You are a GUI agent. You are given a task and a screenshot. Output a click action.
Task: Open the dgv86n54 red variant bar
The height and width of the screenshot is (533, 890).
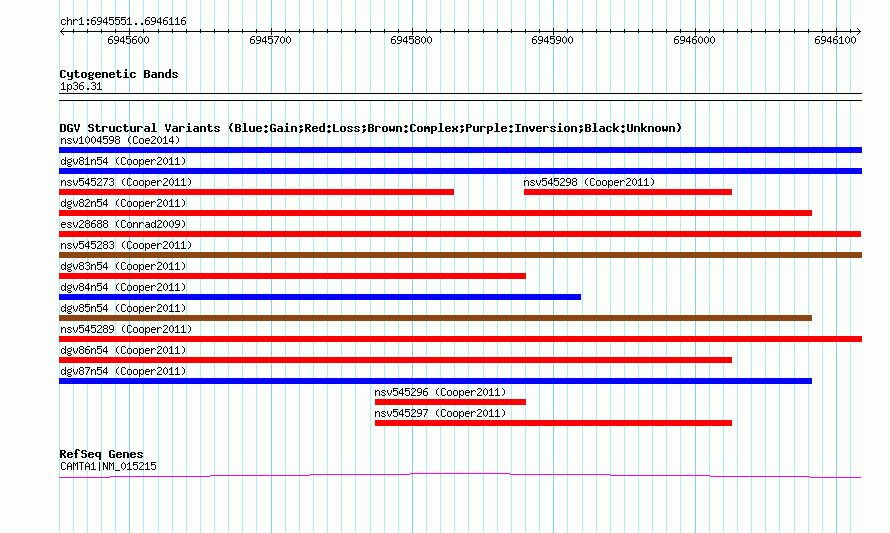(396, 360)
